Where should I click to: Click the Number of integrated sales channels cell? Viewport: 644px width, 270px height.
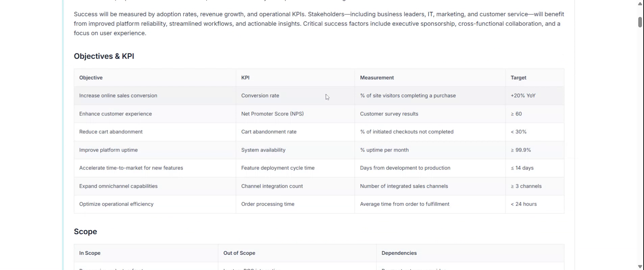tap(404, 186)
